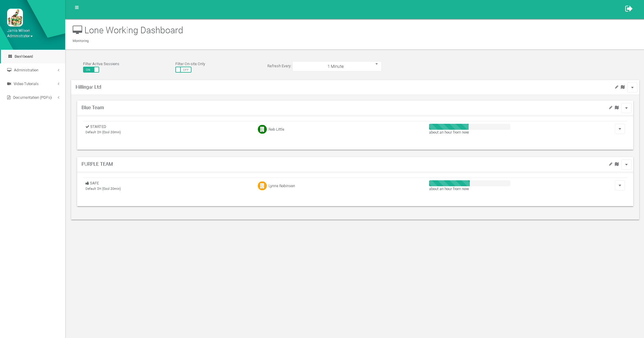
Task: Click the SAFE thumbs-up status icon
Action: click(87, 183)
